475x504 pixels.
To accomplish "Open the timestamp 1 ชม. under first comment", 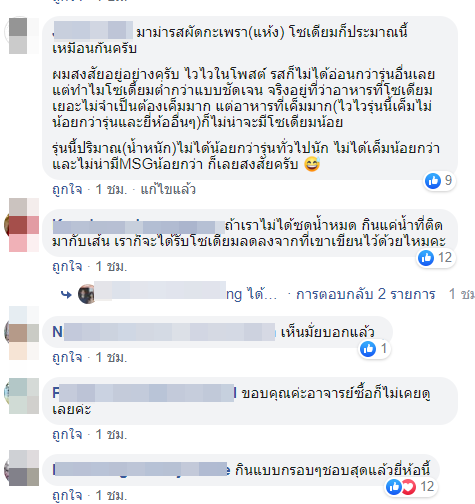I will pos(111,190).
